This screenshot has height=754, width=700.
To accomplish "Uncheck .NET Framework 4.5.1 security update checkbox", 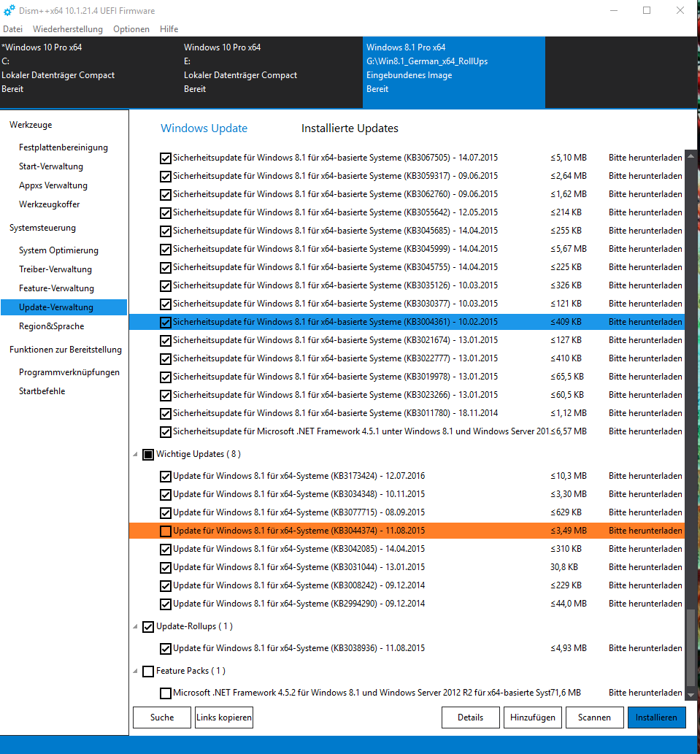I will coord(166,432).
